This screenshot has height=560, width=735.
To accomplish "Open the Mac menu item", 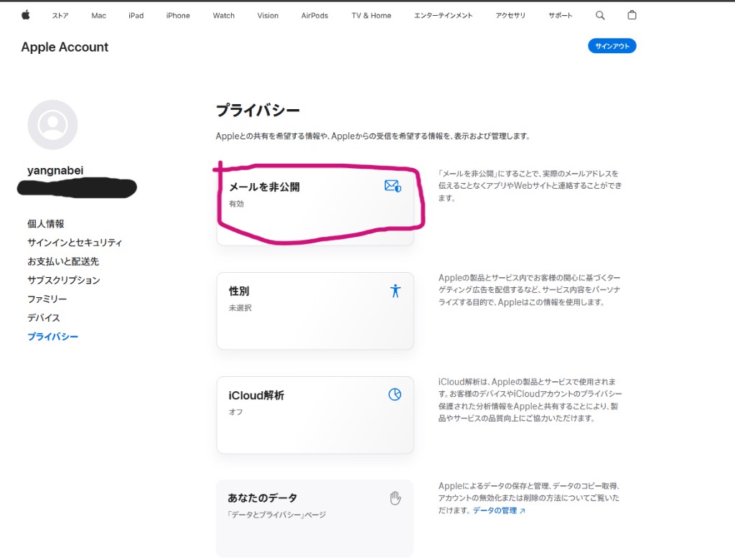I will (x=99, y=16).
